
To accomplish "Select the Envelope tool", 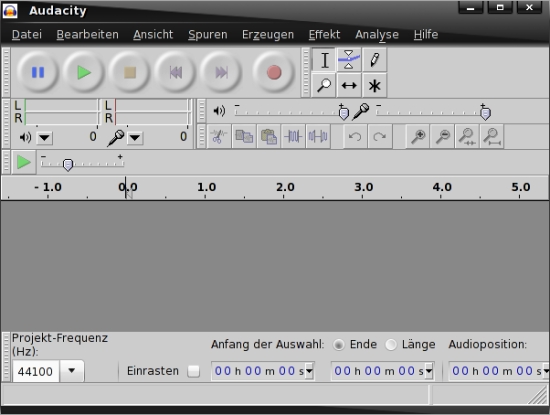I will [x=349, y=60].
